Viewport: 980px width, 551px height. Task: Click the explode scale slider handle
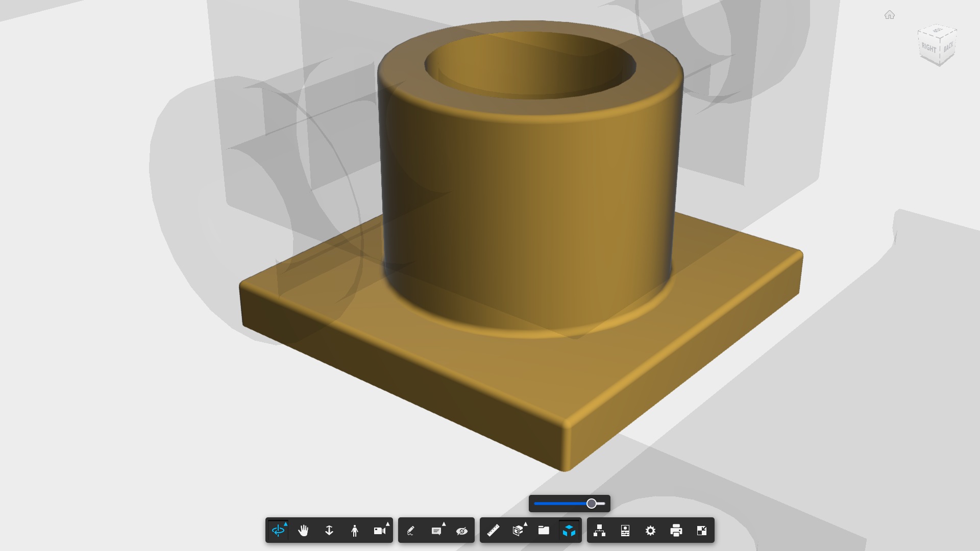click(592, 504)
